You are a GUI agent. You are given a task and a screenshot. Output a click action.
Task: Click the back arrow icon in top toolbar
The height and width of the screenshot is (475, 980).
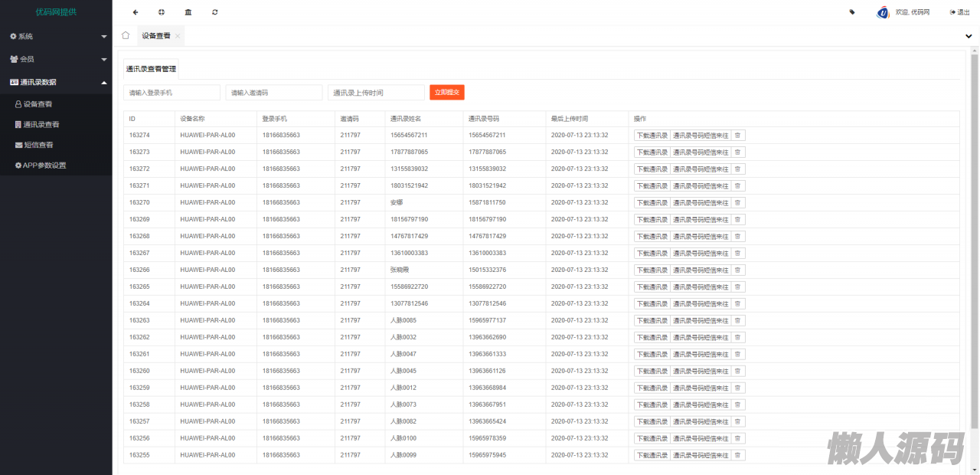pos(136,12)
